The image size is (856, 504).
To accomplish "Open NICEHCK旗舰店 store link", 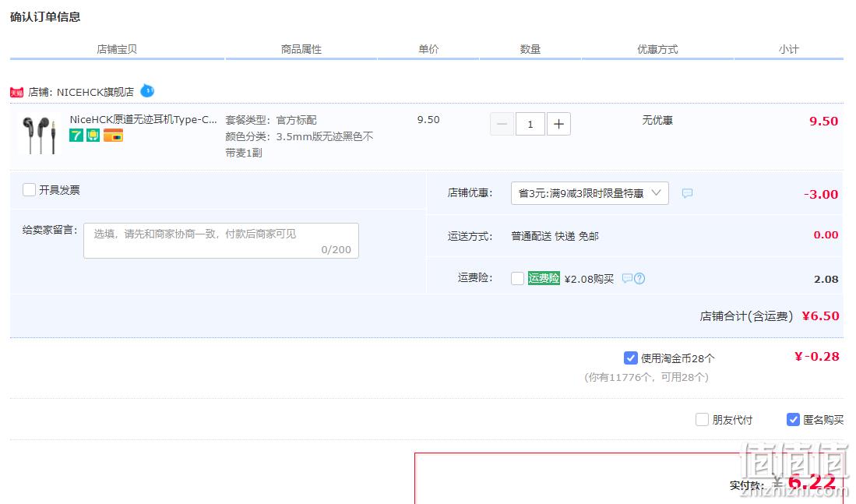I will [x=95, y=92].
